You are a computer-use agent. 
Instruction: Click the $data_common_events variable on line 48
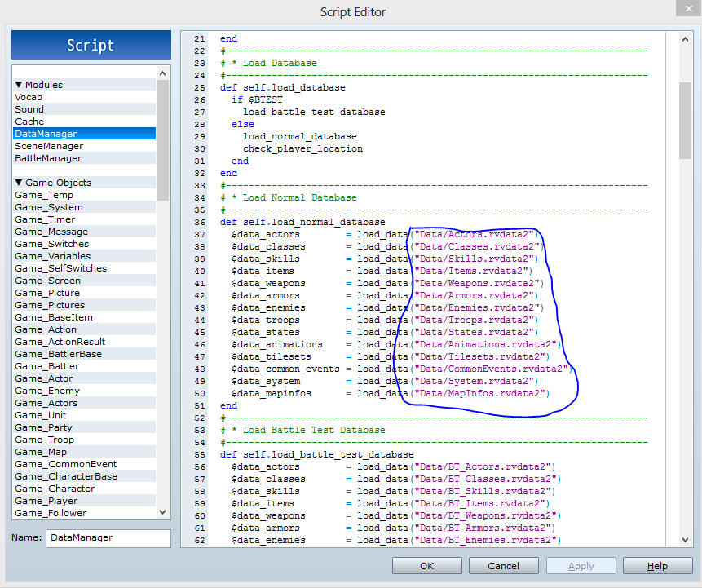coord(285,369)
